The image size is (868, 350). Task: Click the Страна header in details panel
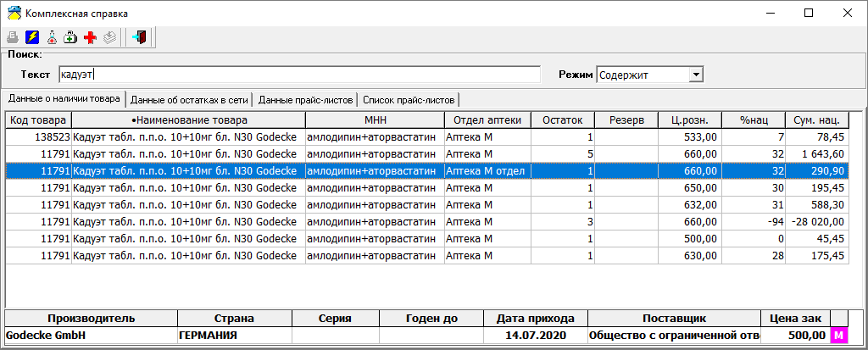(x=235, y=319)
